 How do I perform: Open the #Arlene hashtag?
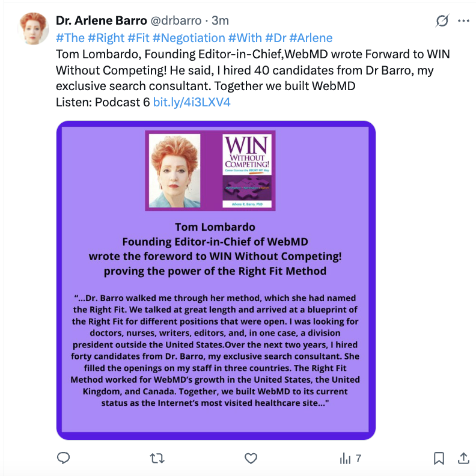(311, 38)
